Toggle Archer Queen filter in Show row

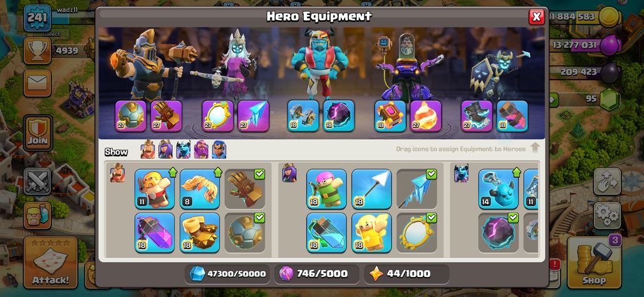[x=165, y=150]
